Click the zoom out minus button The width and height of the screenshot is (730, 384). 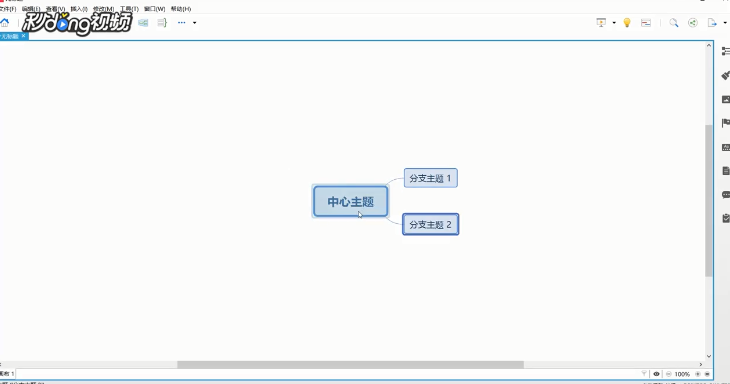click(x=669, y=374)
